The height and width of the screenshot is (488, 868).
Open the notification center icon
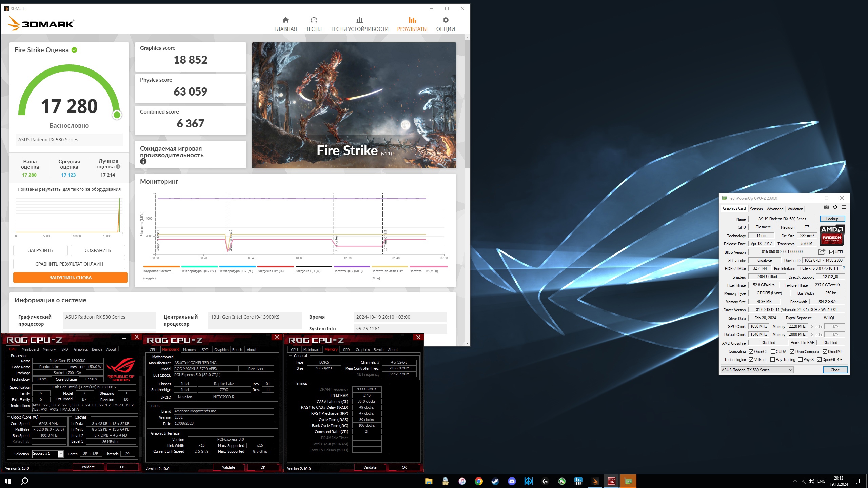point(857,481)
